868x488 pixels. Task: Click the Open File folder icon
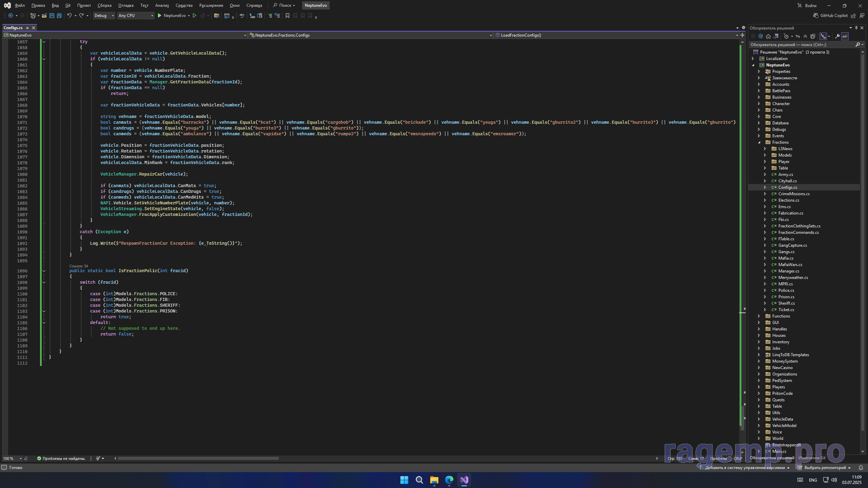(44, 16)
